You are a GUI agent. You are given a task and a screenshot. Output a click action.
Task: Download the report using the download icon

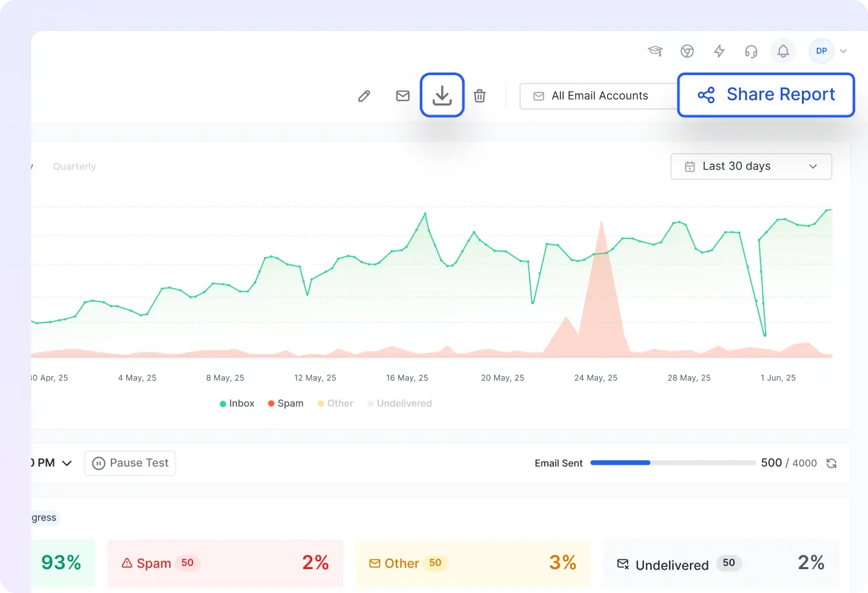coord(442,95)
